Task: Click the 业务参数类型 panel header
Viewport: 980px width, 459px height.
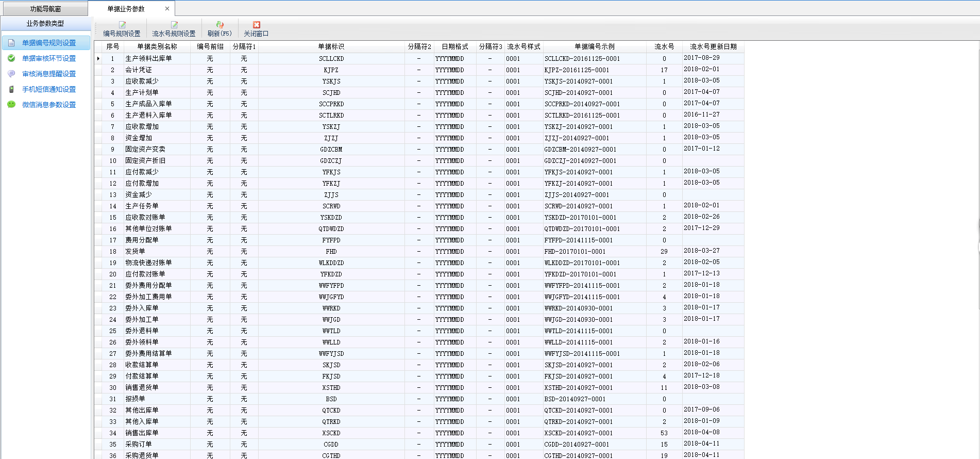Action: click(45, 23)
